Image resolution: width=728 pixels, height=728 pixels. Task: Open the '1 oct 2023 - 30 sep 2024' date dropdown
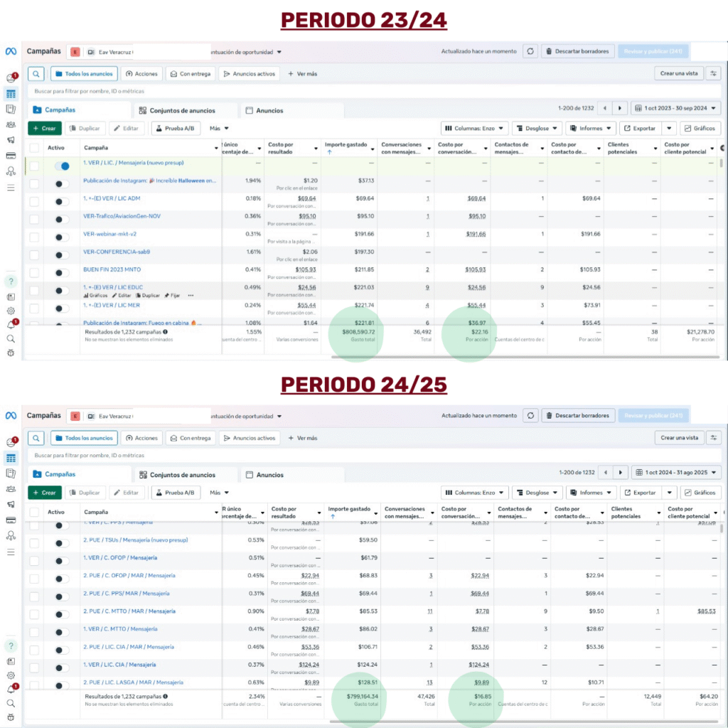click(675, 108)
